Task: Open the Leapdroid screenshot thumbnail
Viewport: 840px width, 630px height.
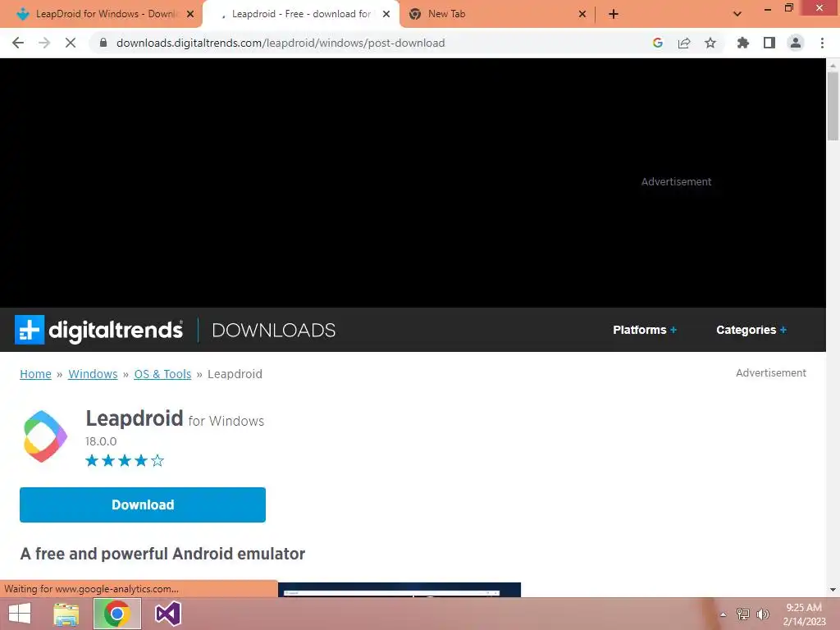Action: [399, 589]
